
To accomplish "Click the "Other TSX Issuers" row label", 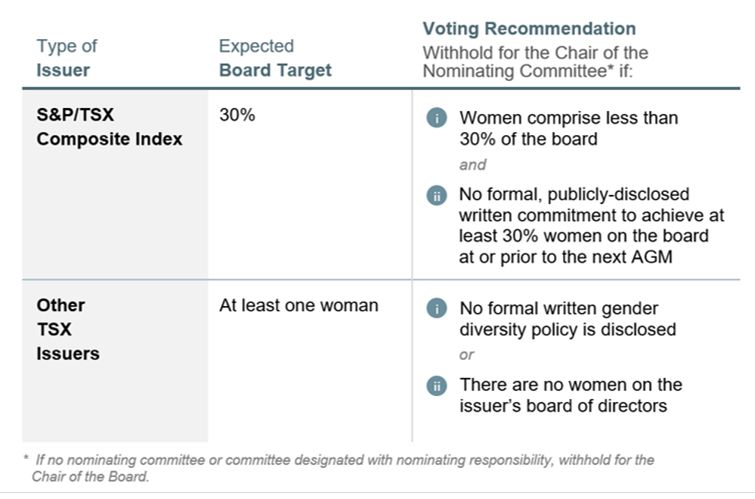I will tap(68, 329).
